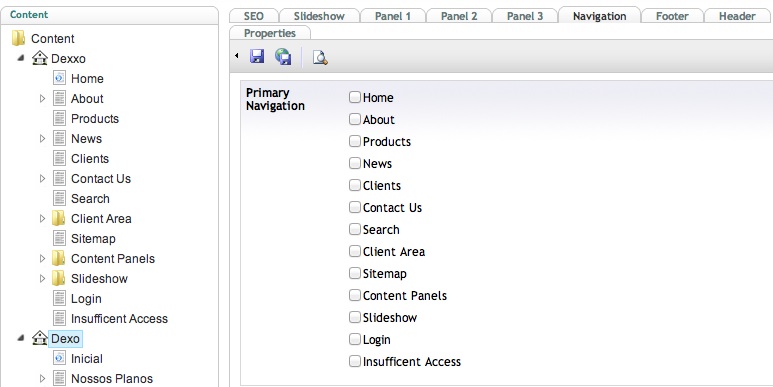Switch to the Footer tab

[x=672, y=16]
